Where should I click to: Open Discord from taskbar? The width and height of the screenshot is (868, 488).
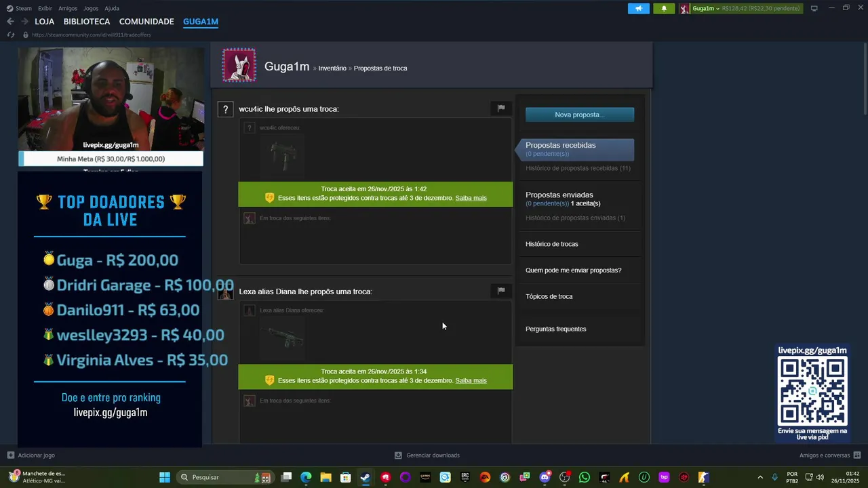click(x=545, y=477)
